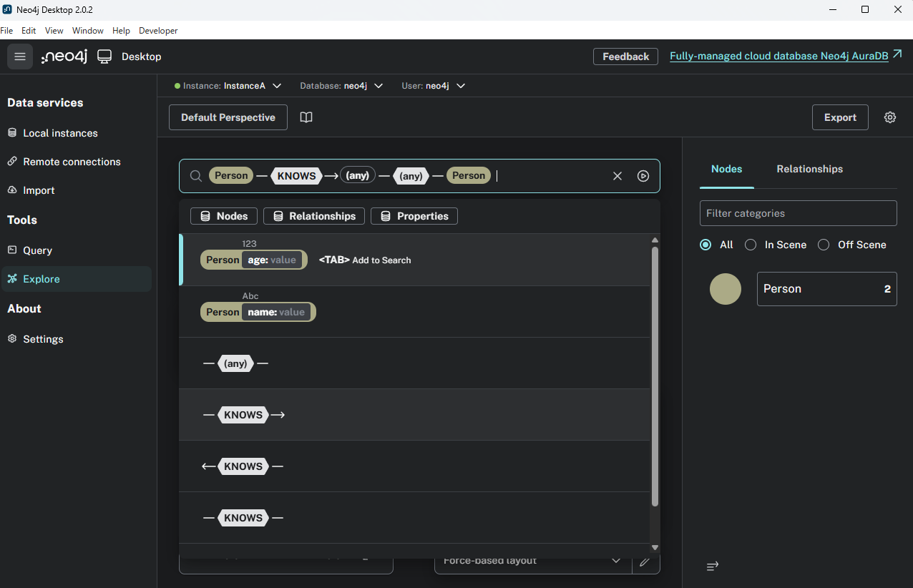
Task: Select the In Scene radio option
Action: tap(751, 245)
